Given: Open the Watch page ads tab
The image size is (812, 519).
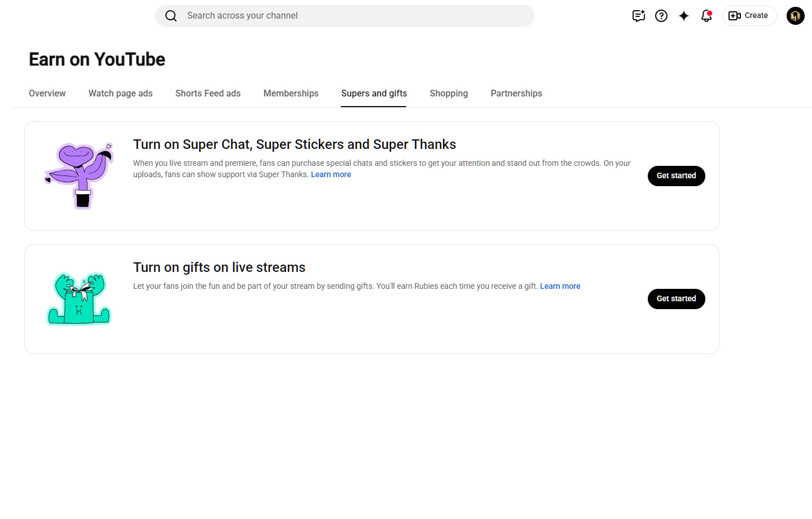Looking at the screenshot, I should click(121, 94).
